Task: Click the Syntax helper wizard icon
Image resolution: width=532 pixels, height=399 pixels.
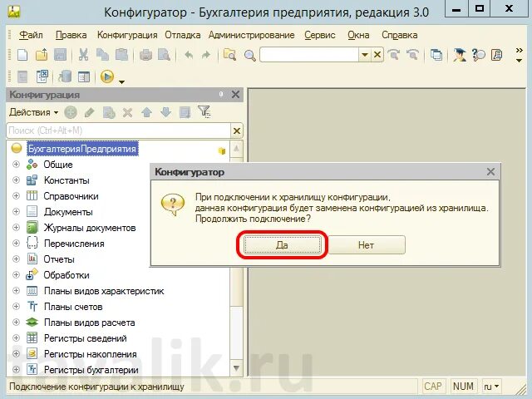Action: [459, 55]
